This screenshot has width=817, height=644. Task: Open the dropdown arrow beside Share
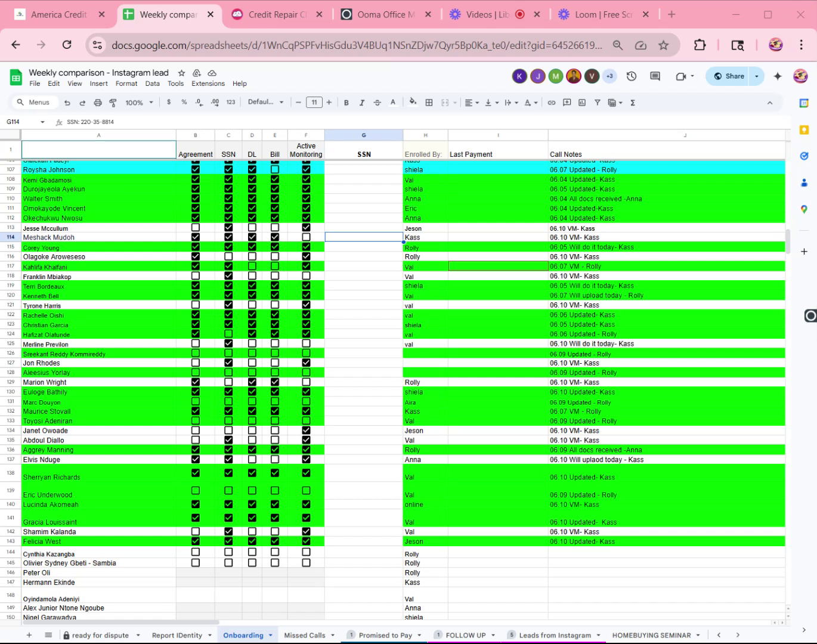757,76
